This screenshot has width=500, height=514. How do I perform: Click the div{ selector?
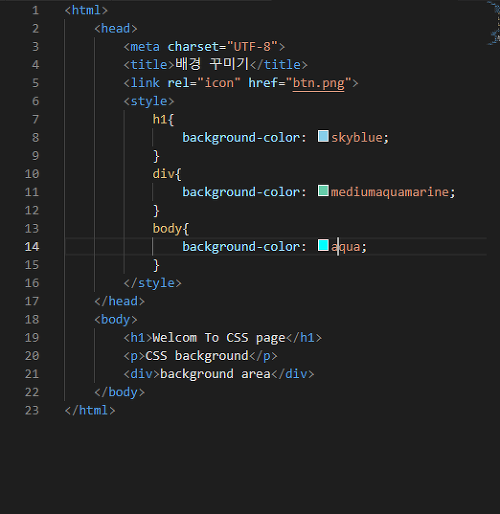click(167, 174)
